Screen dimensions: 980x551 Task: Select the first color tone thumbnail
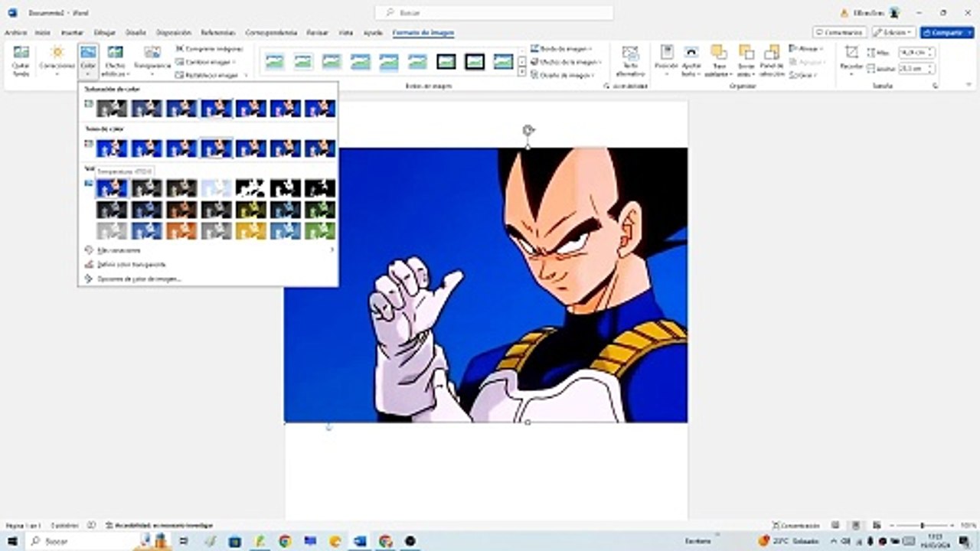[112, 148]
